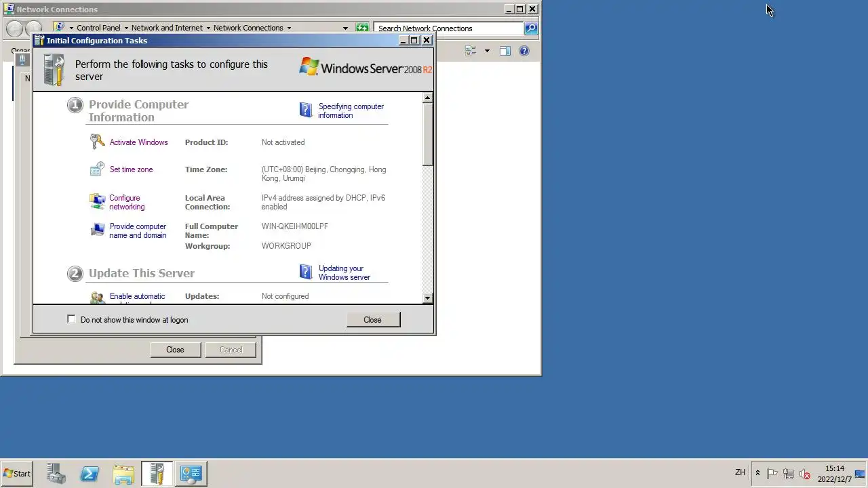This screenshot has width=868, height=488.
Task: Open Updating your Windows server link
Action: [x=344, y=272]
